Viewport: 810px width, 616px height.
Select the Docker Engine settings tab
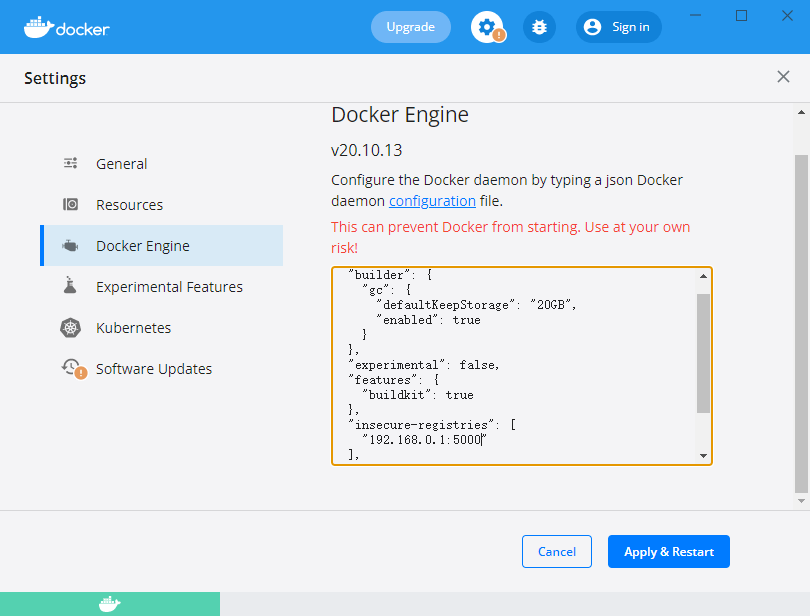point(162,245)
